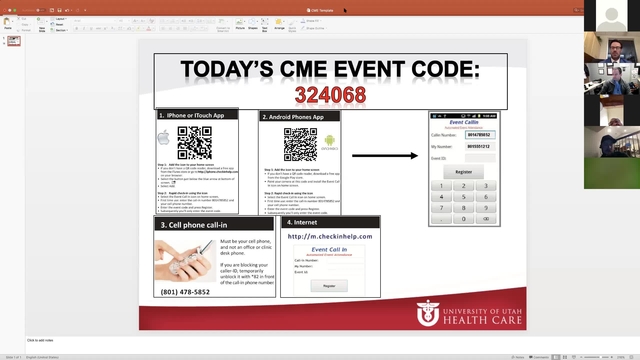Open the Shape Outline dropdown
Image resolution: width=640 pixels, height=360 pixels.
(313, 28)
